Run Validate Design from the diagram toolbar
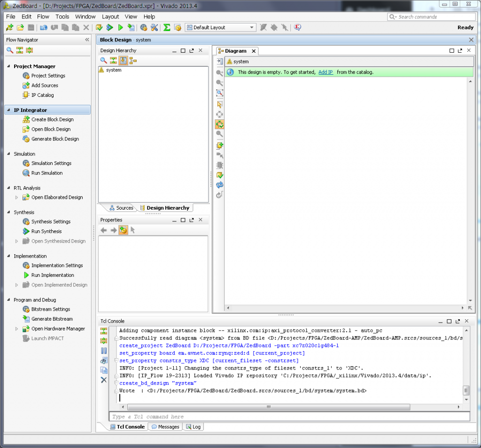 tap(219, 175)
